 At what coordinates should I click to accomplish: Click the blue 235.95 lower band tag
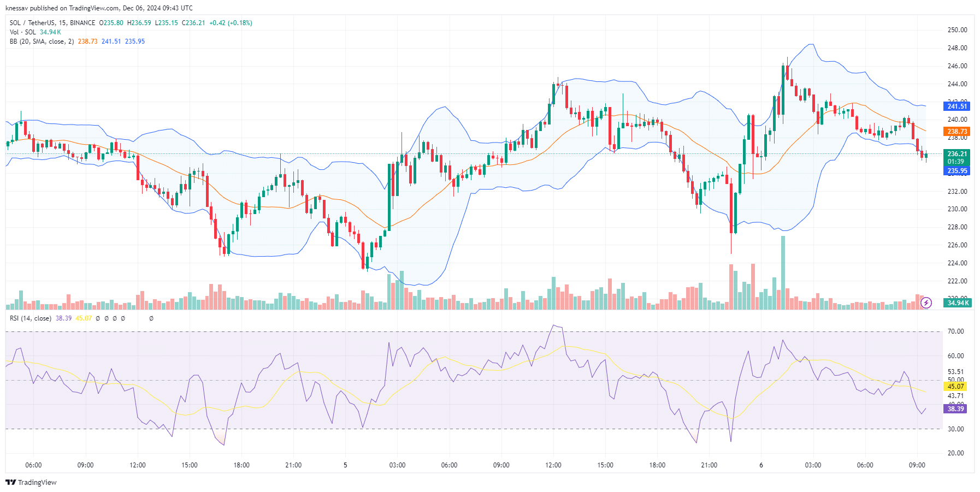click(x=957, y=171)
